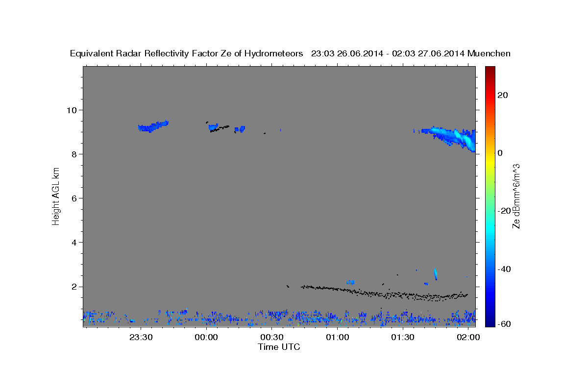Click the 8 km height tick label
The image size is (588, 392).
click(x=75, y=154)
